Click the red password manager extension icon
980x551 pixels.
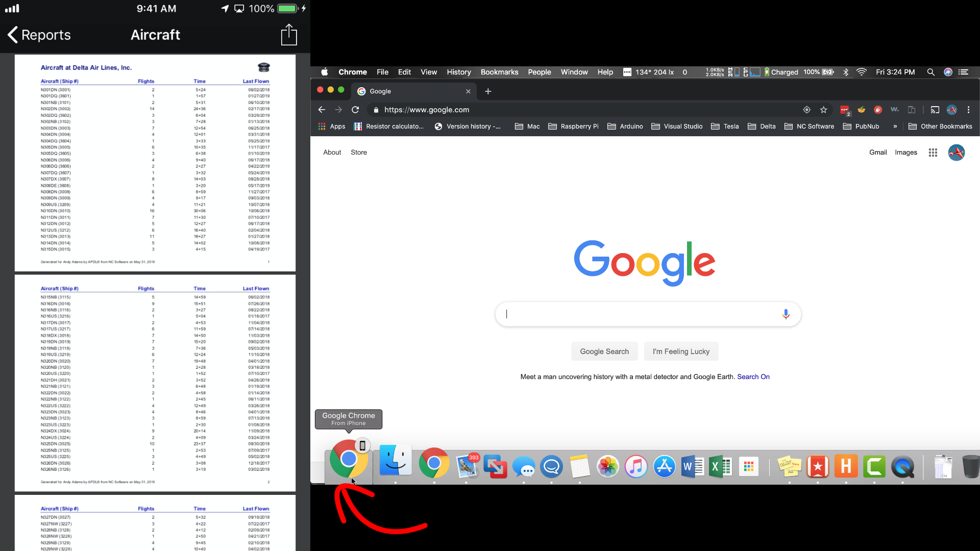[845, 110]
